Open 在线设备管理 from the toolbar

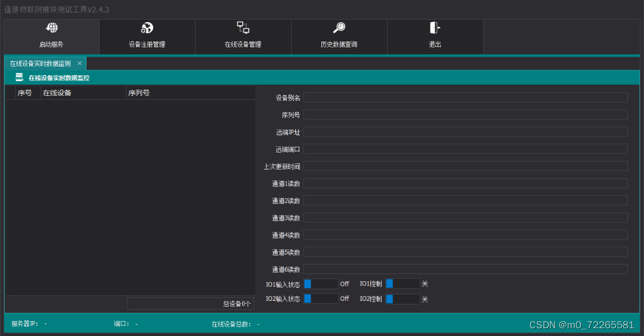pos(243,36)
